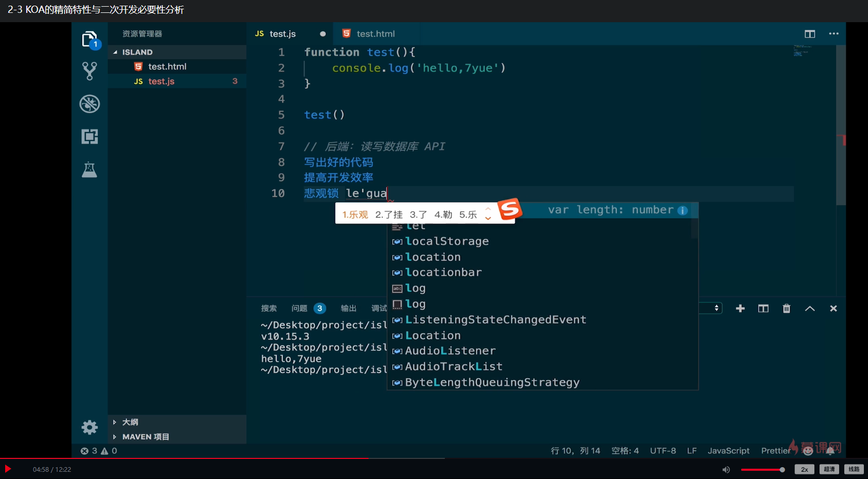Open the 输出 panel tab
The image size is (868, 479).
348,309
